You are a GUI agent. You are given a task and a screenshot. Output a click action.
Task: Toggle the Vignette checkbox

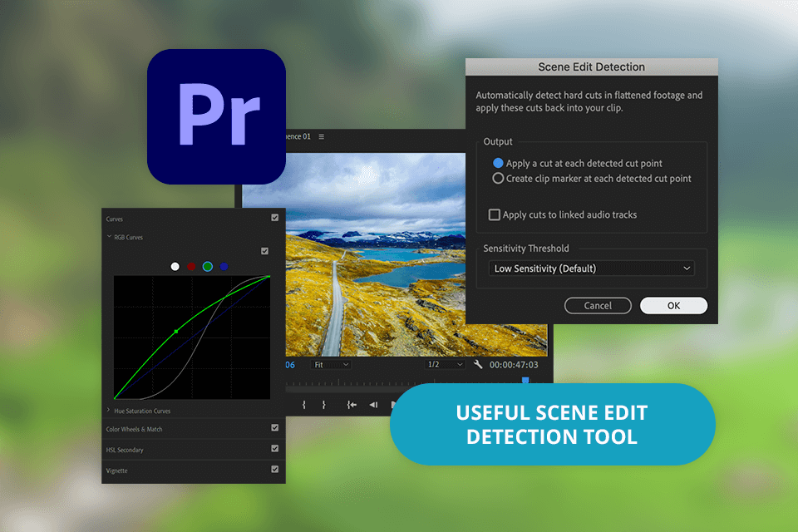coord(275,470)
